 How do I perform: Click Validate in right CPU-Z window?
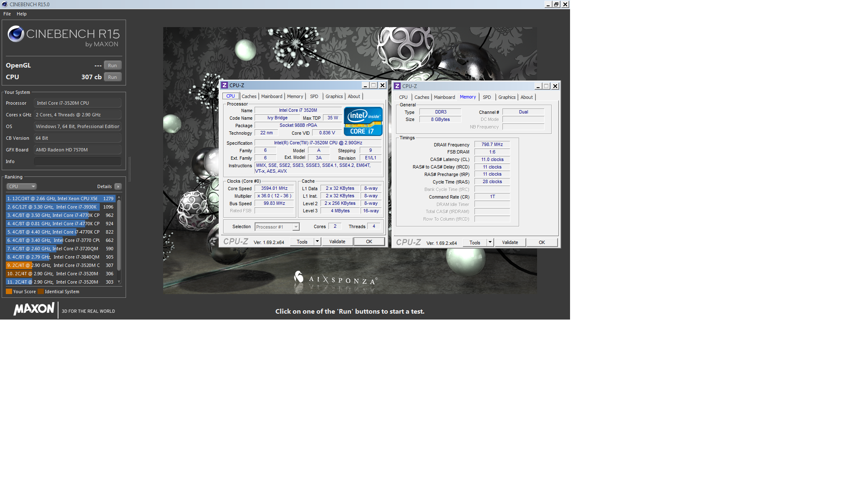[x=510, y=242]
